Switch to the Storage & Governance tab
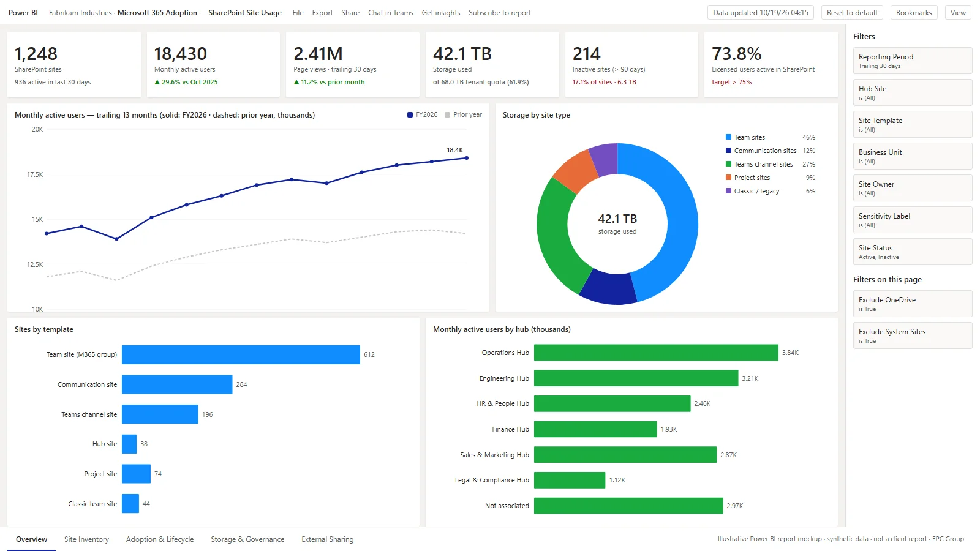980x551 pixels. click(247, 539)
